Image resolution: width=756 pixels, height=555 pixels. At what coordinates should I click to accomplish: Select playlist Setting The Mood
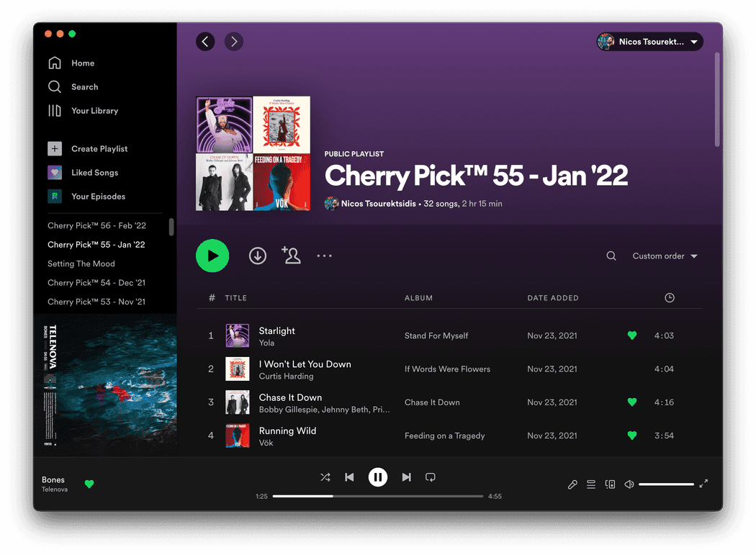pyautogui.click(x=81, y=263)
